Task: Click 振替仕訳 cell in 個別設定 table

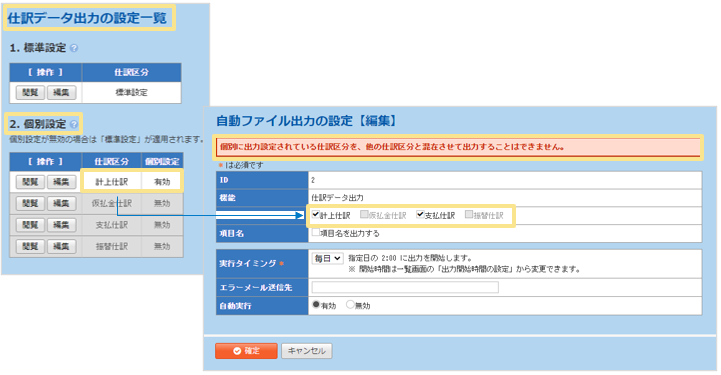Action: click(x=111, y=246)
